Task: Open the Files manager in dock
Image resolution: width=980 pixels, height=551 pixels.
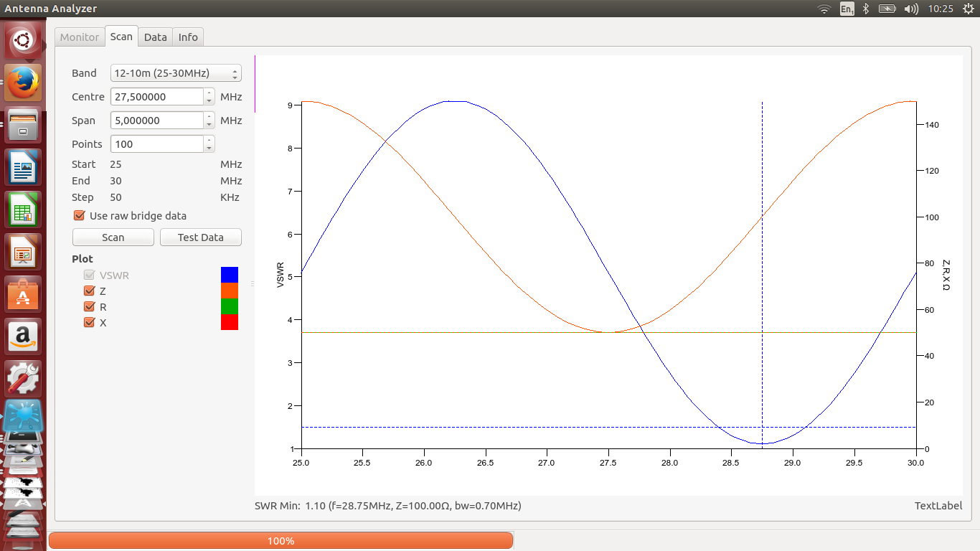Action: tap(23, 125)
